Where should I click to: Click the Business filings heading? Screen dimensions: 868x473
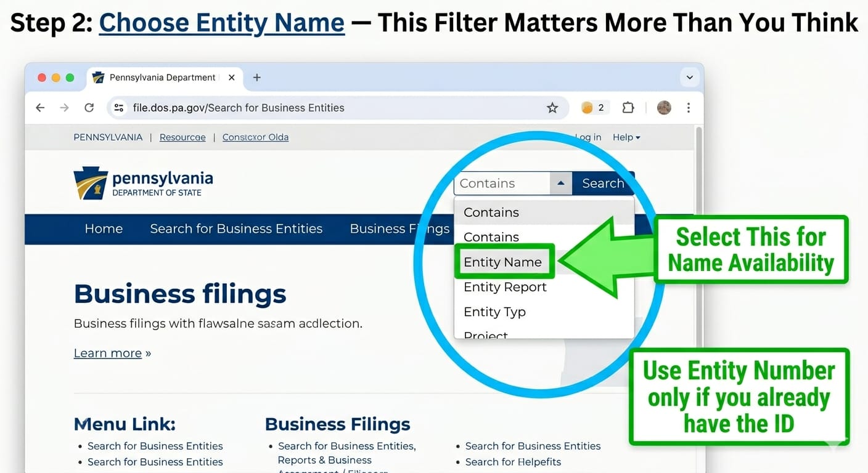(180, 294)
